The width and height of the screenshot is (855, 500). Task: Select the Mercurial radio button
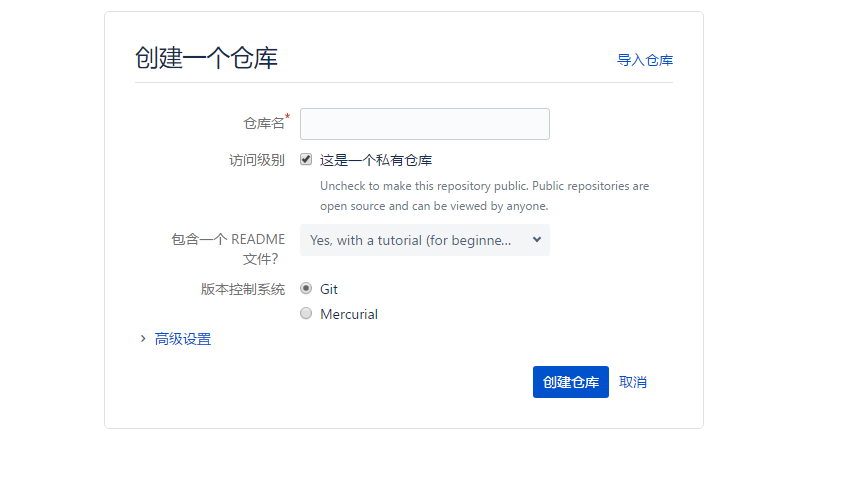coord(306,313)
